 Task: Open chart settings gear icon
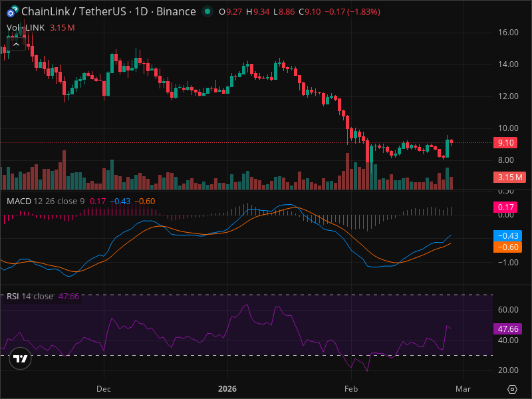[x=512, y=389]
